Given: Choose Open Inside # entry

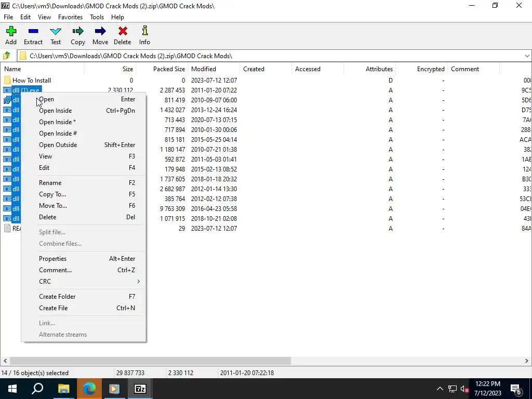Looking at the screenshot, I should tap(84, 134).
